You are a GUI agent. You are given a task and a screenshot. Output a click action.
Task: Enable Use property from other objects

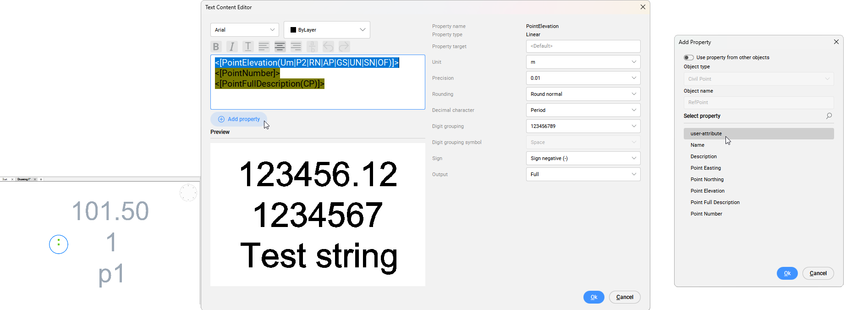(x=688, y=57)
